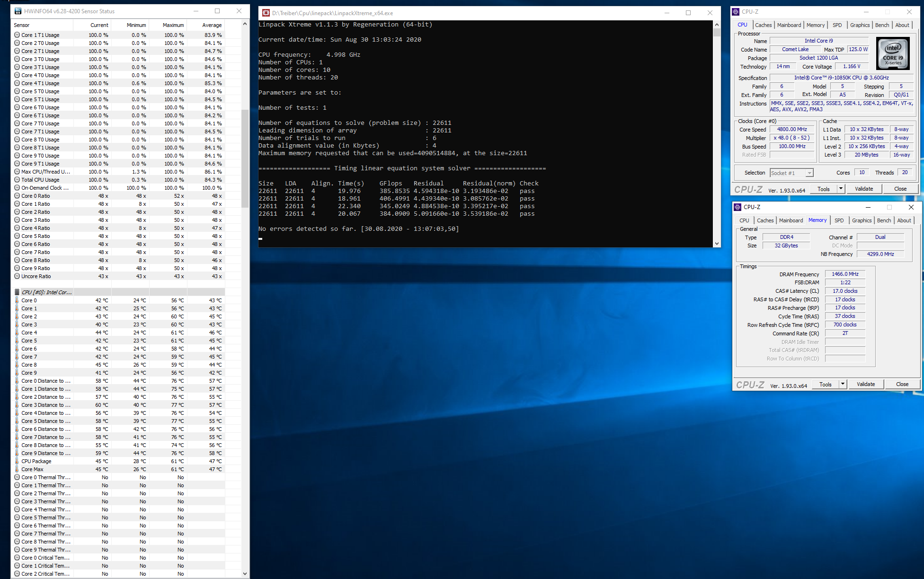Click the lower CPU-Z Memory window icon
The height and width of the screenshot is (579, 924).
tap(737, 207)
